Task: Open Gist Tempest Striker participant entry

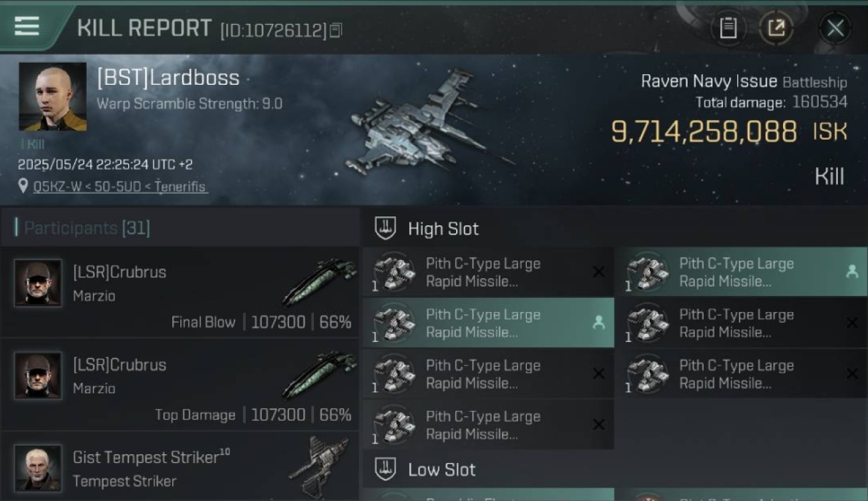Action: pyautogui.click(x=180, y=467)
